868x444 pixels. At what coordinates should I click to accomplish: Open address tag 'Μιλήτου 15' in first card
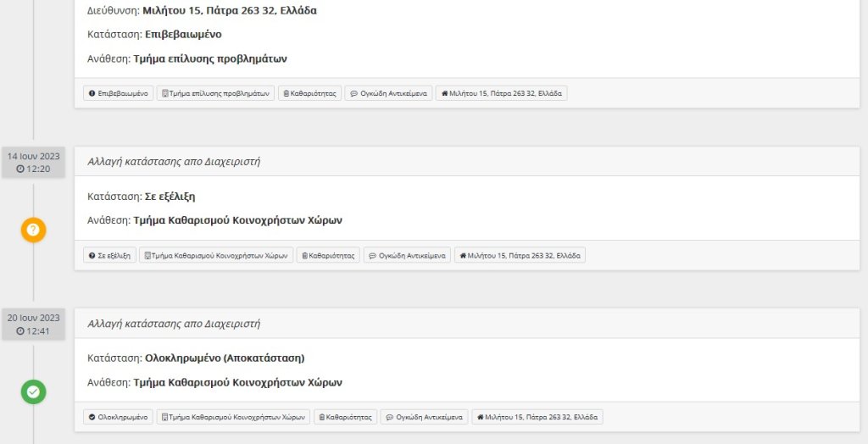[502, 93]
